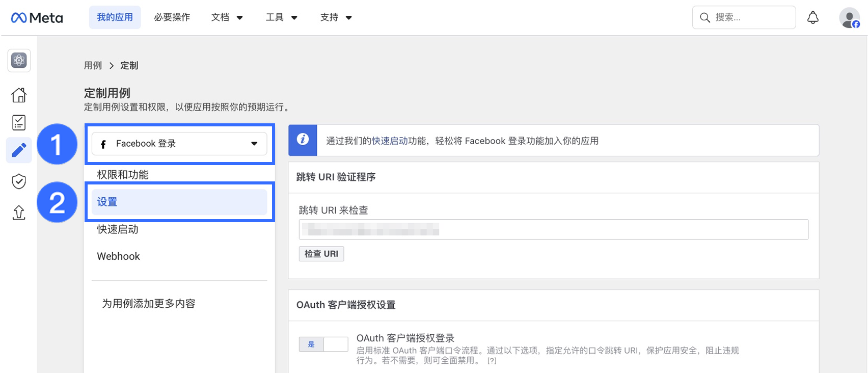Click the Meta logo
This screenshot has height=373, width=868.
37,18
